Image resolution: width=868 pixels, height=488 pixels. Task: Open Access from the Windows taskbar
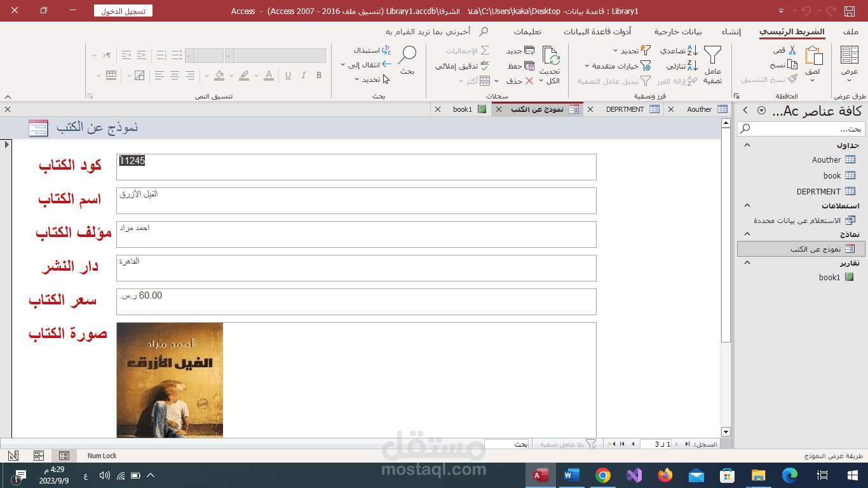[x=541, y=475]
